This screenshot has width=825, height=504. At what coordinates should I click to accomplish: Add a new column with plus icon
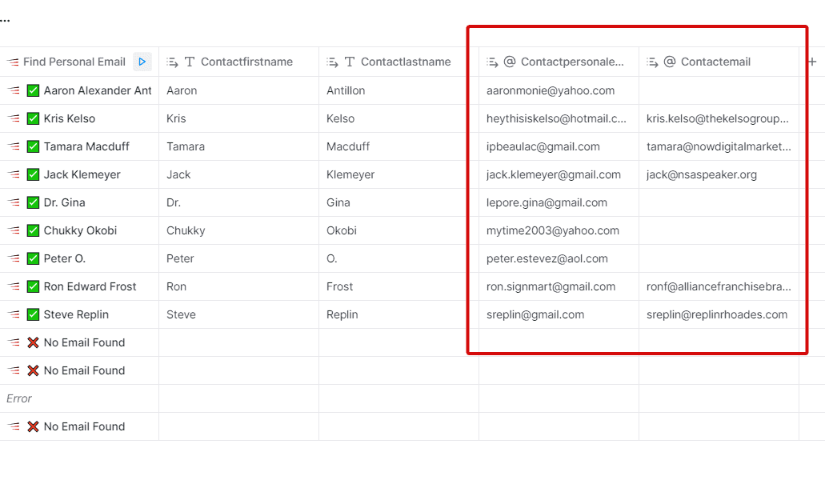812,62
